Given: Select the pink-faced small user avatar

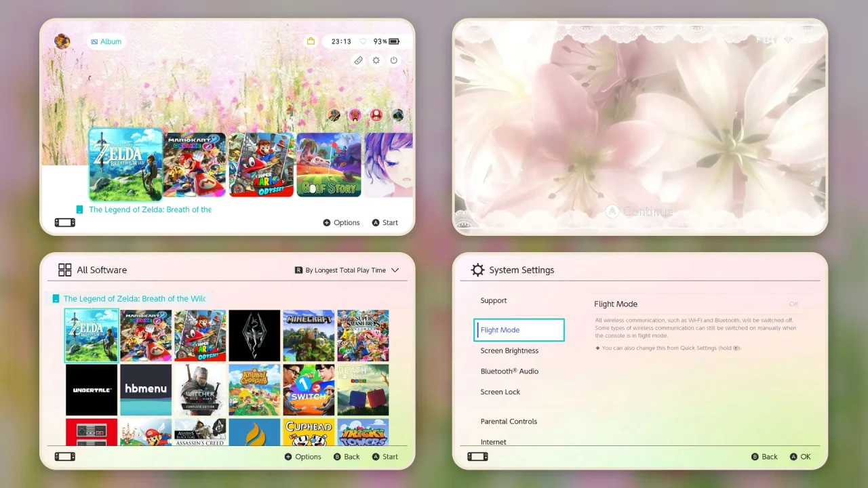Looking at the screenshot, I should pos(355,115).
